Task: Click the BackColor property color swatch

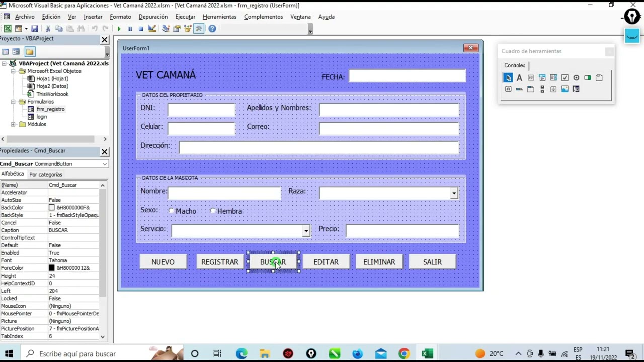Action: pyautogui.click(x=51, y=208)
